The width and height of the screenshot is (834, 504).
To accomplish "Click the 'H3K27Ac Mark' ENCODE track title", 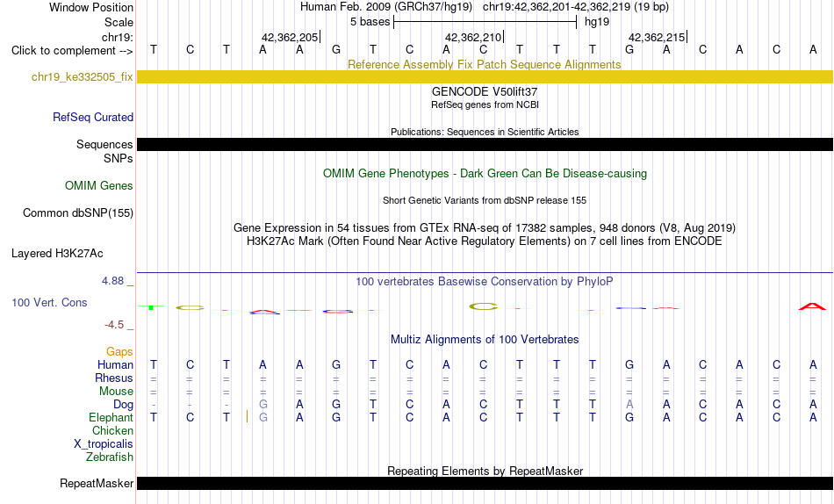I will [485, 241].
